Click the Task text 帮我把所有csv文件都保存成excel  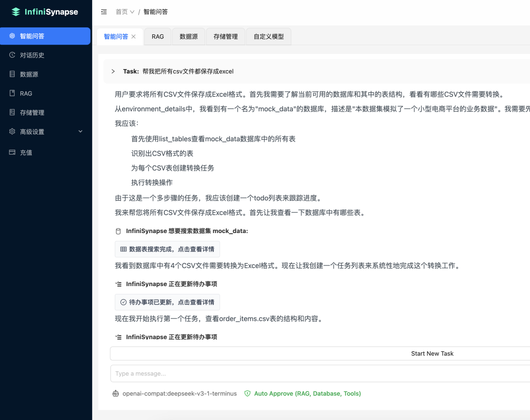click(x=188, y=71)
